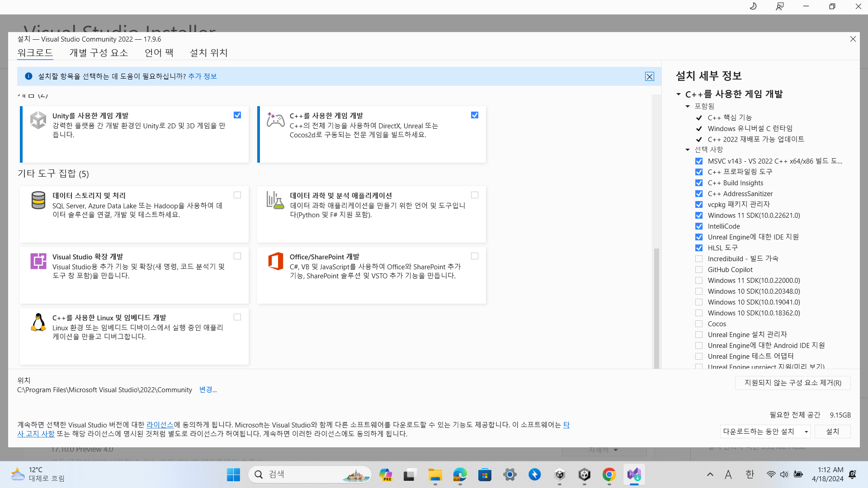The width and height of the screenshot is (868, 488).
Task: Check Office/SharePoint development workload
Action: pyautogui.click(x=475, y=256)
